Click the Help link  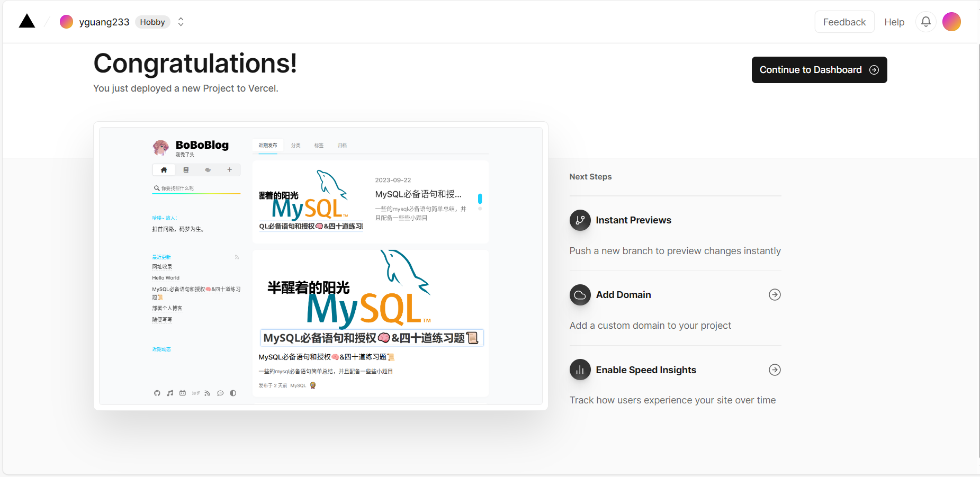(x=894, y=22)
